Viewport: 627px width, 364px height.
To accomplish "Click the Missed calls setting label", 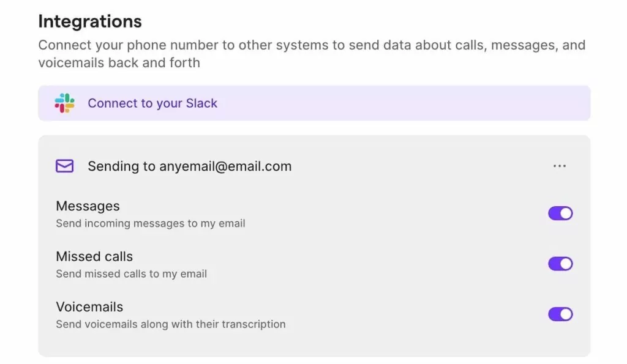I will click(x=94, y=256).
